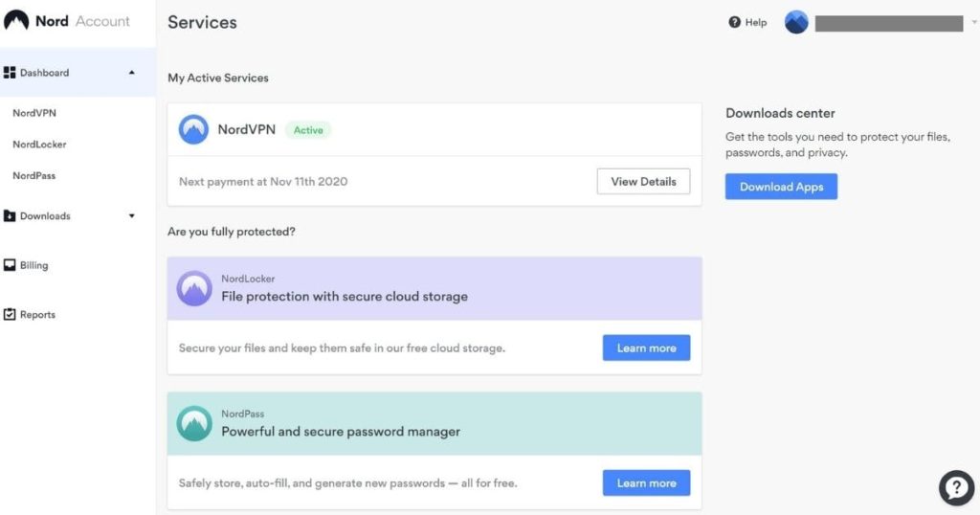Click the Downloads icon in sidebar
The image size is (980, 515).
[x=10, y=215]
